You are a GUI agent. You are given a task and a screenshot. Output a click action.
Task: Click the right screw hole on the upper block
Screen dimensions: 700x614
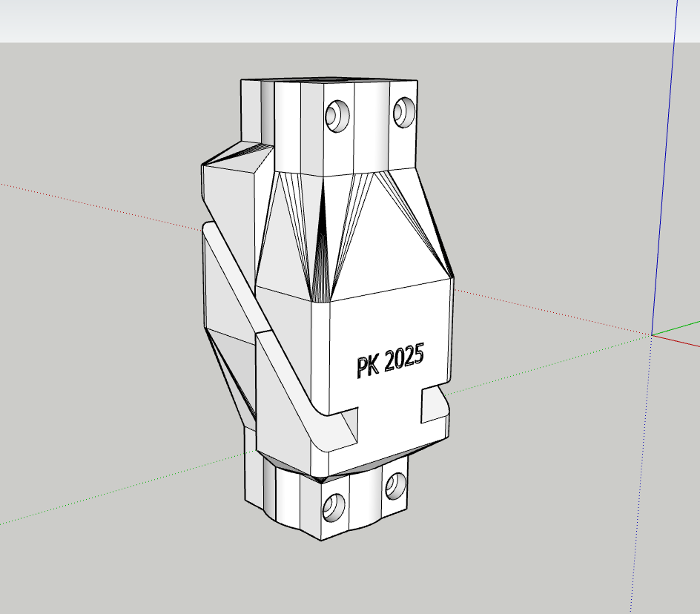tap(404, 112)
